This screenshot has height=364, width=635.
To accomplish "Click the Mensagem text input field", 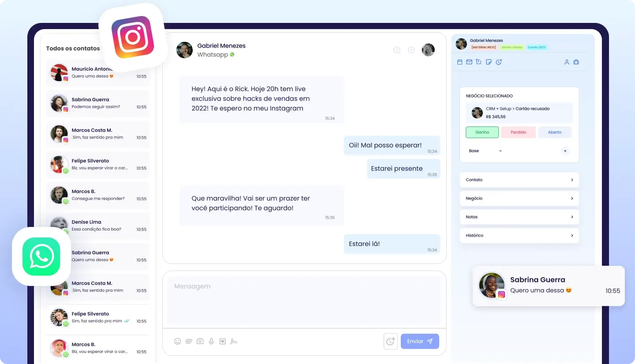I will click(304, 300).
